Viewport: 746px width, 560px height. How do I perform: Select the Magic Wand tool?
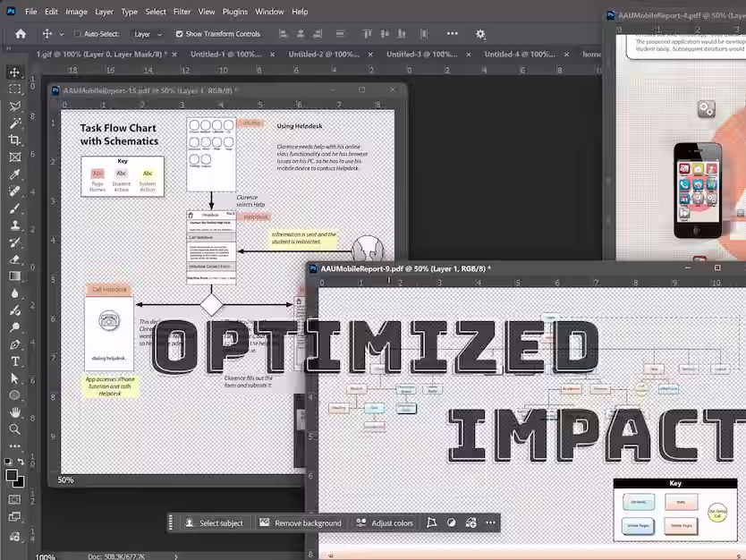pyautogui.click(x=14, y=123)
